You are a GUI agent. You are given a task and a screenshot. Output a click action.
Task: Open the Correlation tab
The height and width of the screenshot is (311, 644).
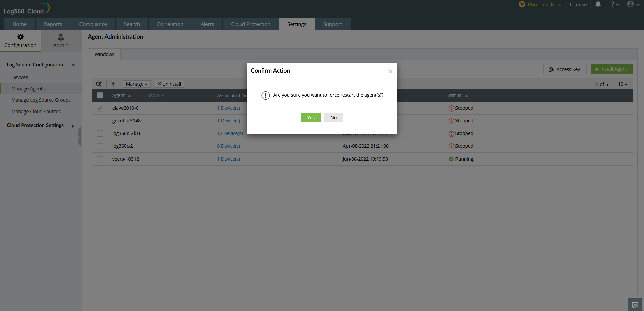click(170, 24)
